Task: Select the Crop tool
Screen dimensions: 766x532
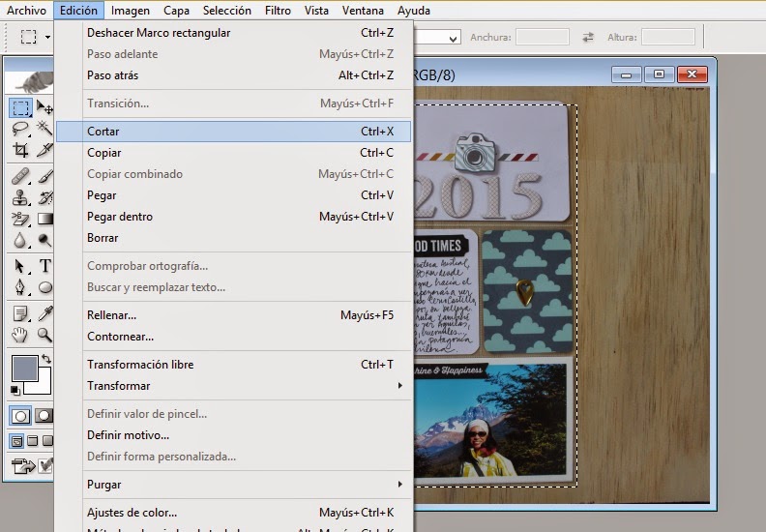Action: [20, 150]
